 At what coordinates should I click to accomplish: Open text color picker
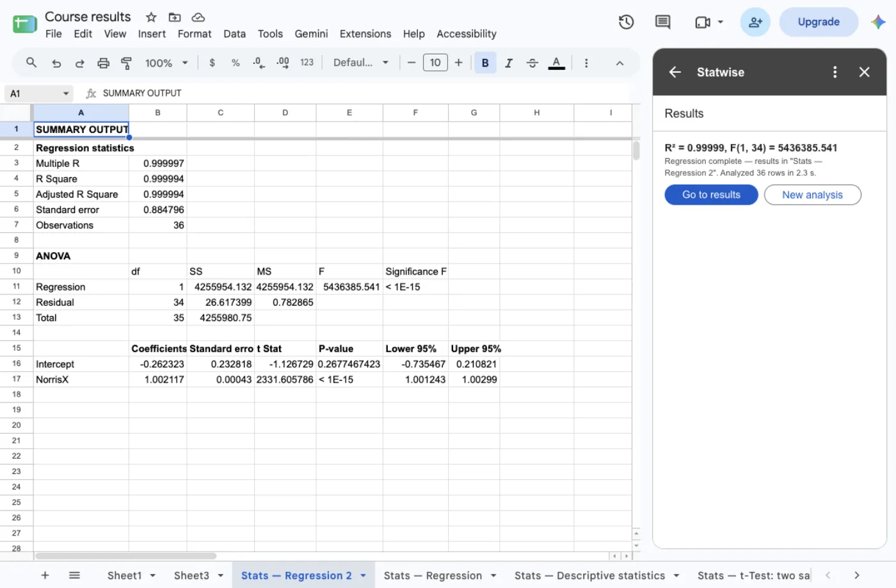pyautogui.click(x=556, y=63)
